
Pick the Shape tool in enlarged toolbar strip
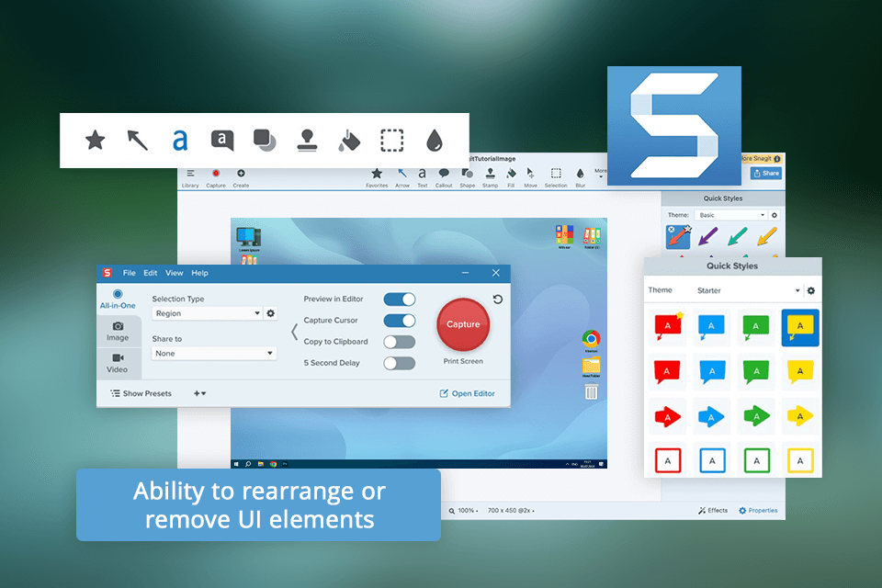click(265, 140)
